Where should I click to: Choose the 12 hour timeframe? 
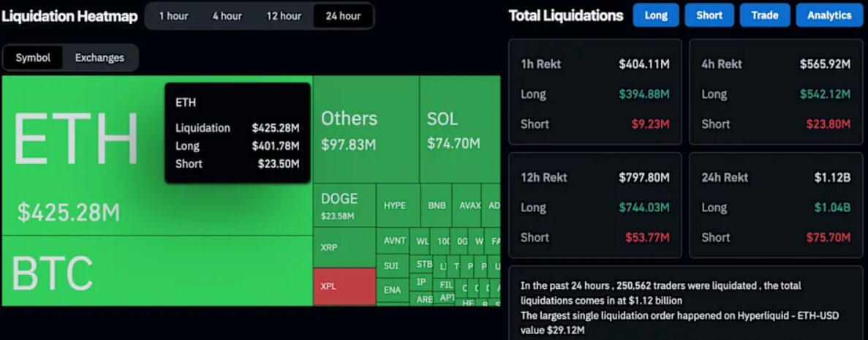(284, 16)
